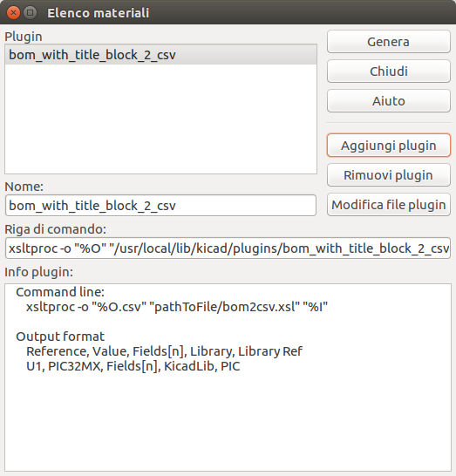Click into the Riga di comando field
The image size is (456, 476).
(x=228, y=248)
